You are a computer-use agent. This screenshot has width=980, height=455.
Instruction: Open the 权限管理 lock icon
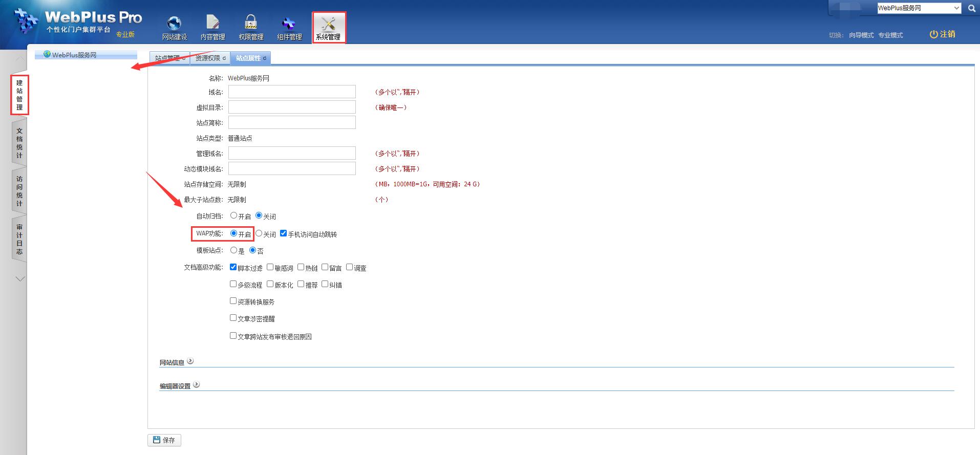coord(251,24)
